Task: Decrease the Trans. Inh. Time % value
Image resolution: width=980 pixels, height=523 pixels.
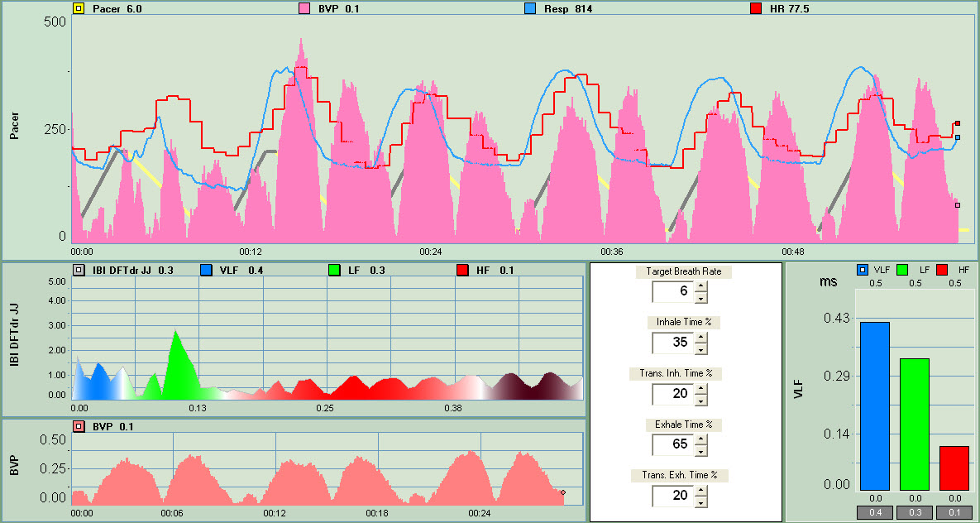Action: pos(700,400)
